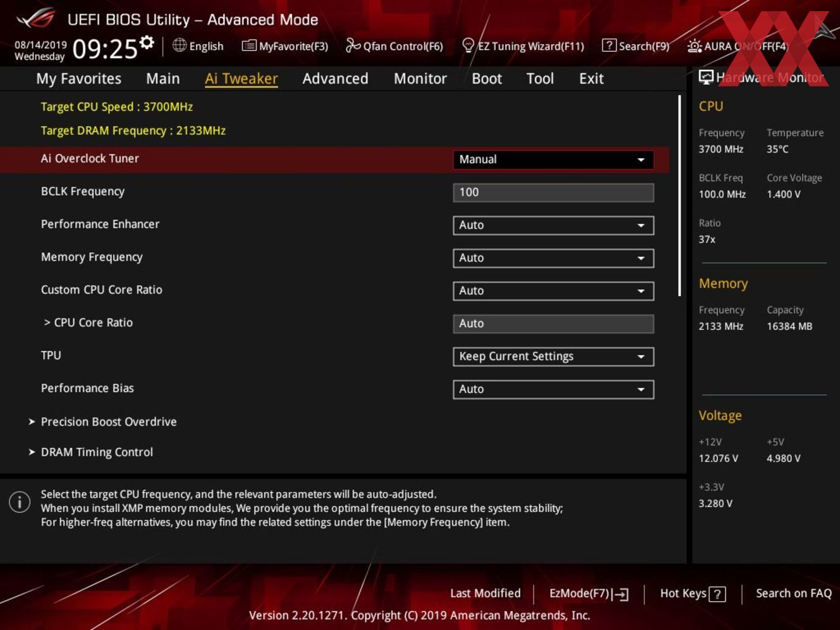Open Search on FAQ
840x630 pixels.
click(794, 593)
